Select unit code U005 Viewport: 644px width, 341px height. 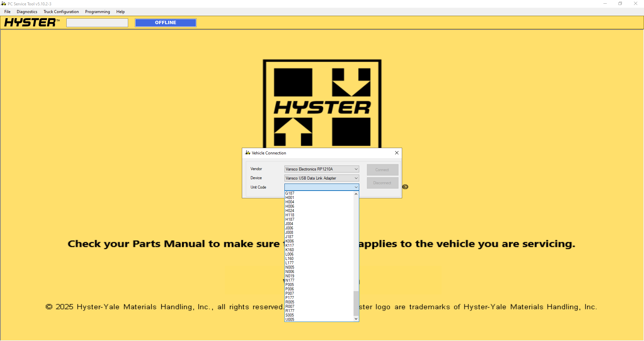click(x=319, y=320)
